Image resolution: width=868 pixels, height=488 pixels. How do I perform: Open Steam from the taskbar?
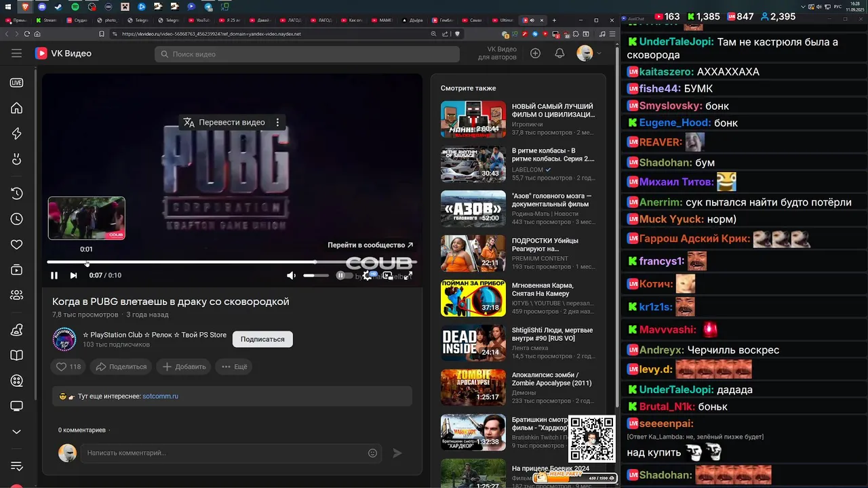[58, 6]
